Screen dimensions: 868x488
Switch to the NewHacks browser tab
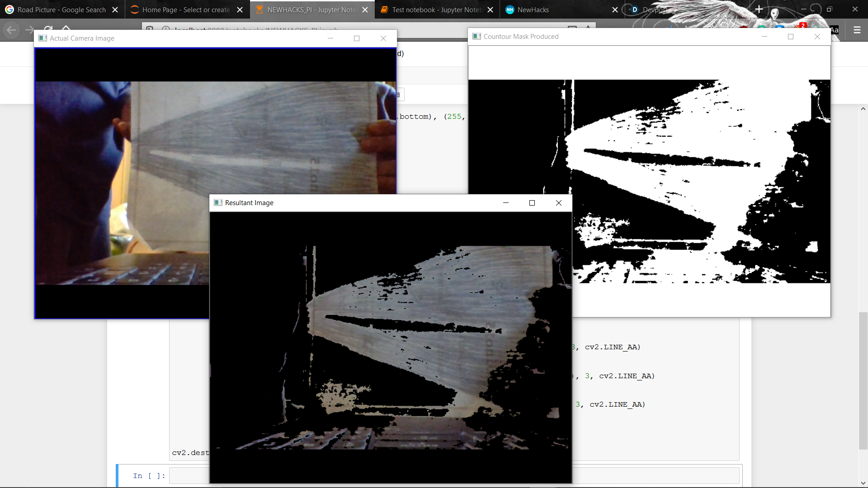(x=533, y=9)
